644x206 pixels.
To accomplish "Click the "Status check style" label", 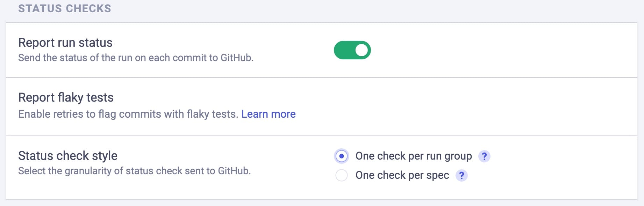I will (x=68, y=156).
